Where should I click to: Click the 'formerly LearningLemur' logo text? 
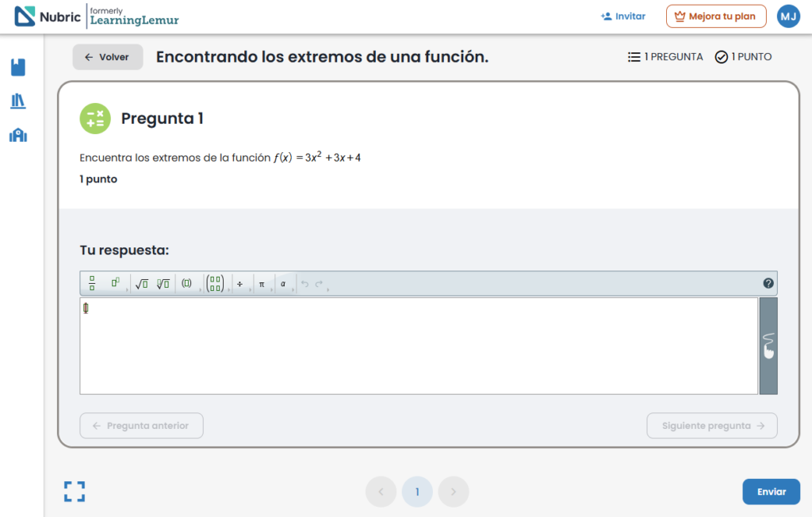pos(134,17)
